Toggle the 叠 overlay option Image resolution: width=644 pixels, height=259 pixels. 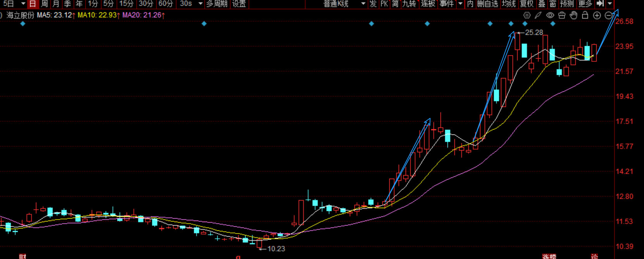click(542, 3)
